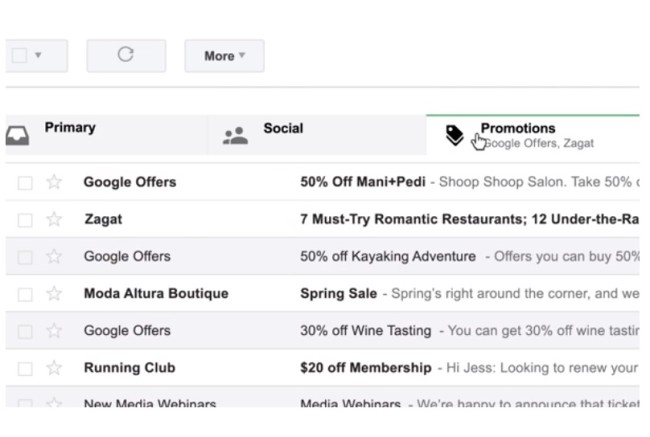The width and height of the screenshot is (650, 437).
Task: Select the Promotions tab
Action: (x=533, y=135)
